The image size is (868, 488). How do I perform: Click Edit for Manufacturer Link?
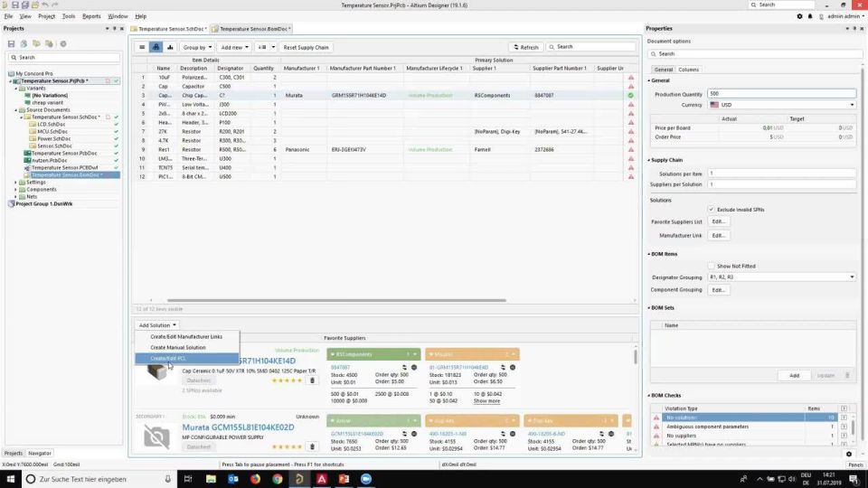click(x=719, y=235)
